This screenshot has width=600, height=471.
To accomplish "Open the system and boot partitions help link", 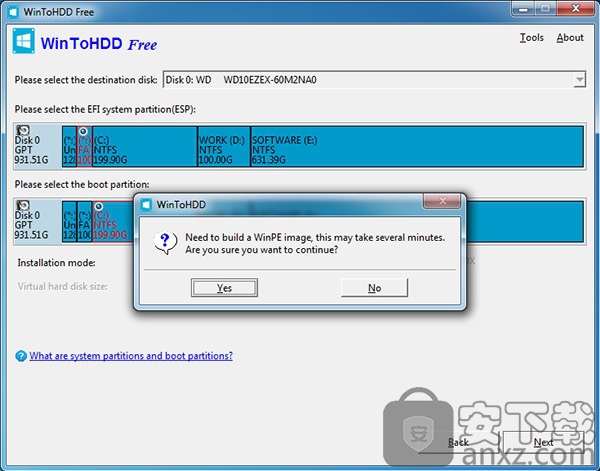I will pyautogui.click(x=131, y=356).
